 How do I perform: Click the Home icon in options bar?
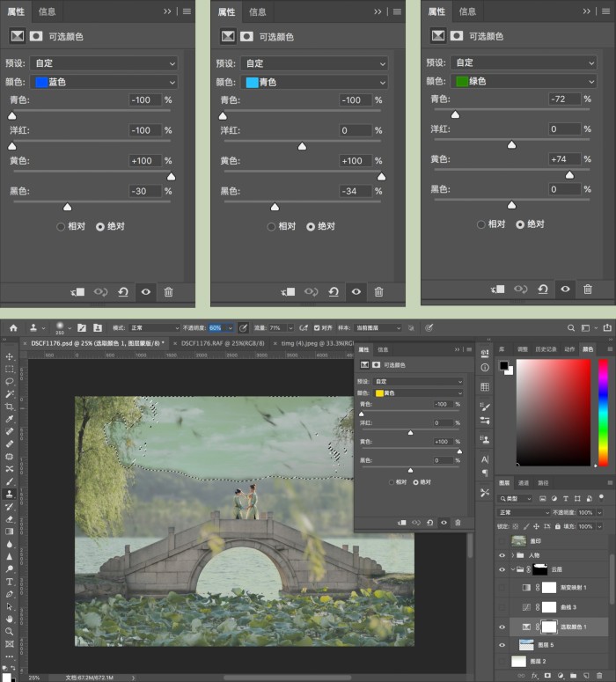(x=13, y=328)
